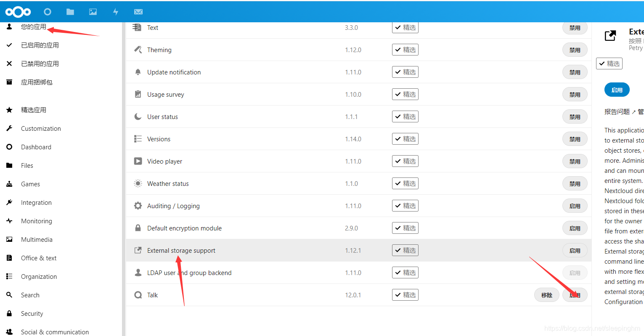Disable the Update notification app
Viewport: 644px width, 336px height.
(x=575, y=72)
